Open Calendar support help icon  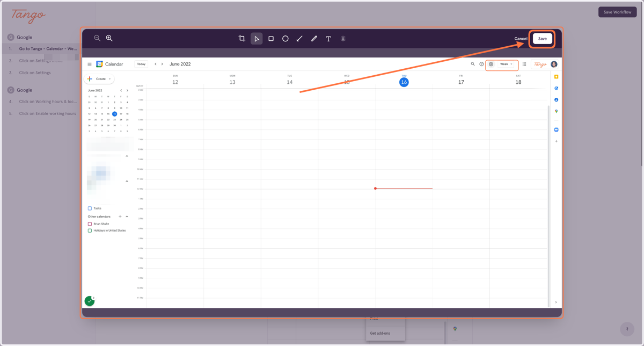click(481, 64)
